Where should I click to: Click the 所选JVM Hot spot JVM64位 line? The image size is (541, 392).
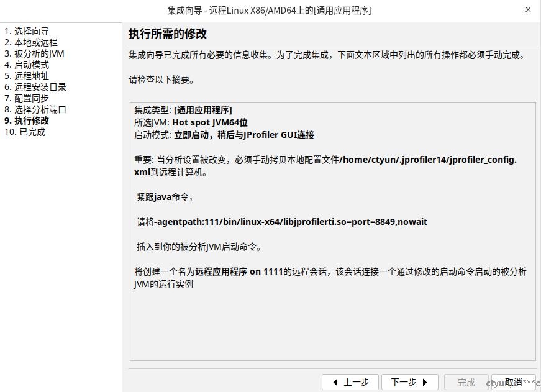tap(191, 122)
